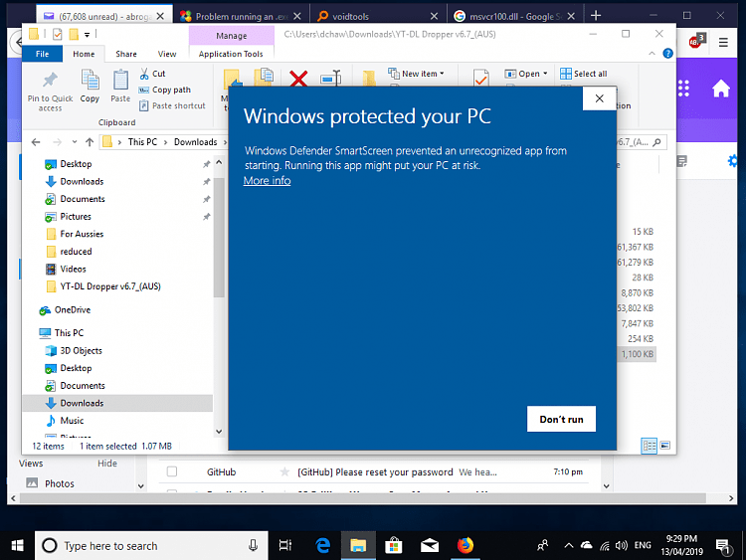Open a new browser tab

coord(596,16)
